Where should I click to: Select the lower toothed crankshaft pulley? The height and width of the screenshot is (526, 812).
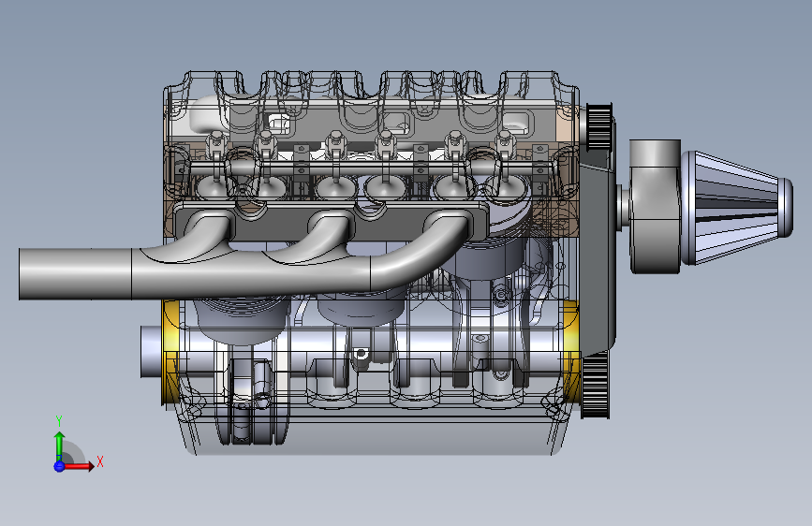[596, 385]
